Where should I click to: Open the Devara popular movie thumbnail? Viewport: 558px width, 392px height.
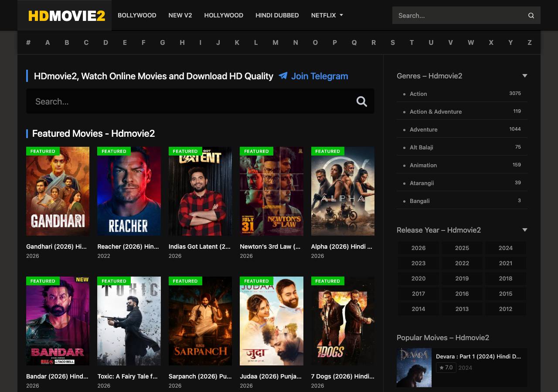click(x=414, y=367)
